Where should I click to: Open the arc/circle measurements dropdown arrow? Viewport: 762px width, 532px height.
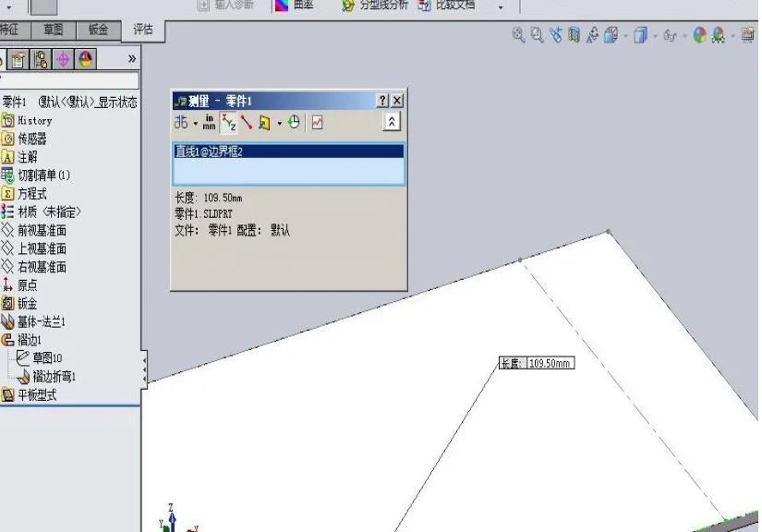(x=196, y=124)
